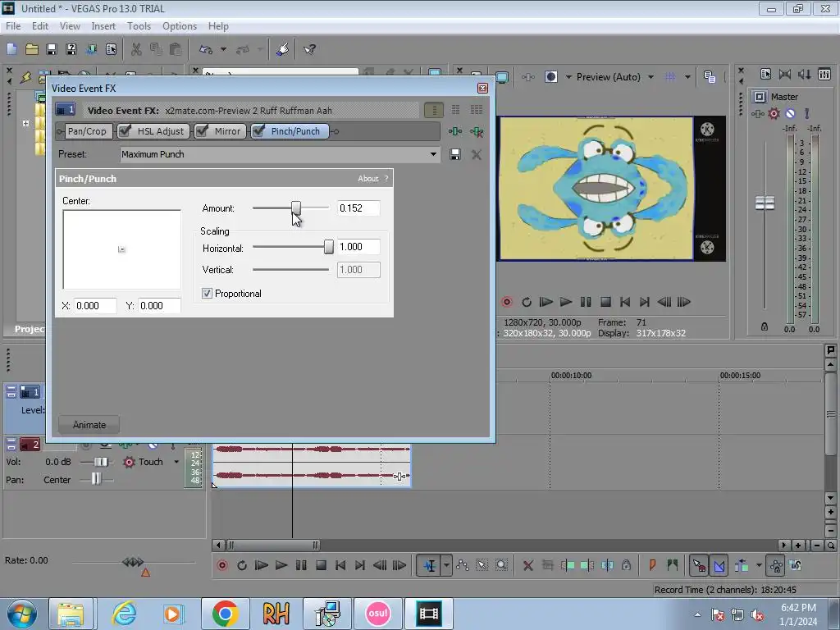Uncheck the Proportional scaling checkbox
This screenshot has height=630, width=840.
click(x=207, y=293)
